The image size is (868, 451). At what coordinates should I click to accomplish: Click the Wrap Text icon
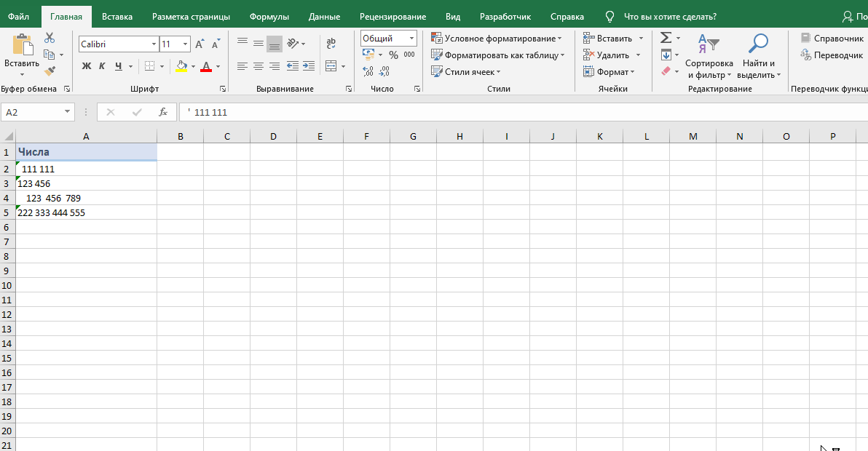[x=331, y=44]
